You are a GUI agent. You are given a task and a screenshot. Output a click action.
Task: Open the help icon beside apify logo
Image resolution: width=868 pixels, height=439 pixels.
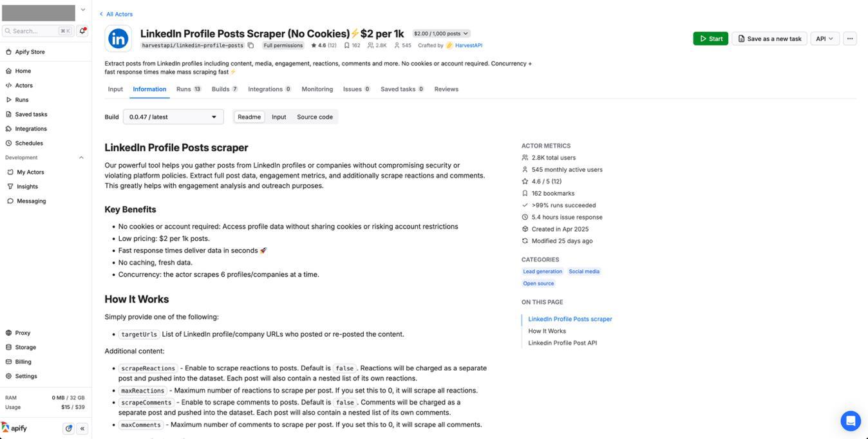click(x=69, y=428)
